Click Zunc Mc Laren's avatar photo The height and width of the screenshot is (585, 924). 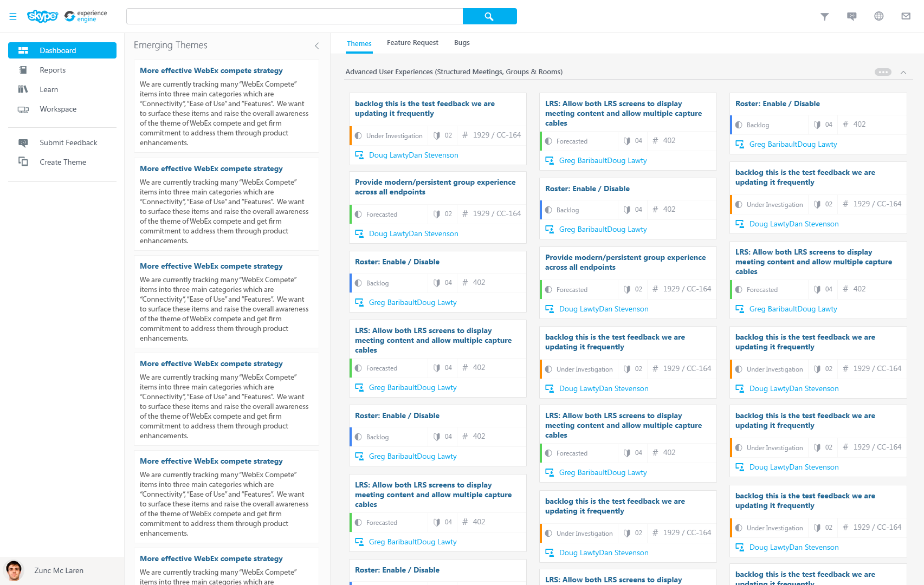[x=14, y=570]
